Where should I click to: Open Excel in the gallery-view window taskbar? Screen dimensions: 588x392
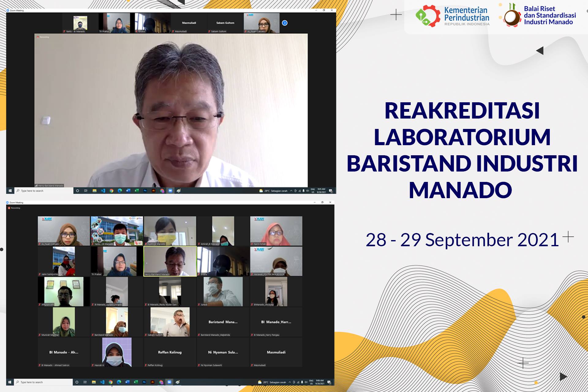pos(136,382)
